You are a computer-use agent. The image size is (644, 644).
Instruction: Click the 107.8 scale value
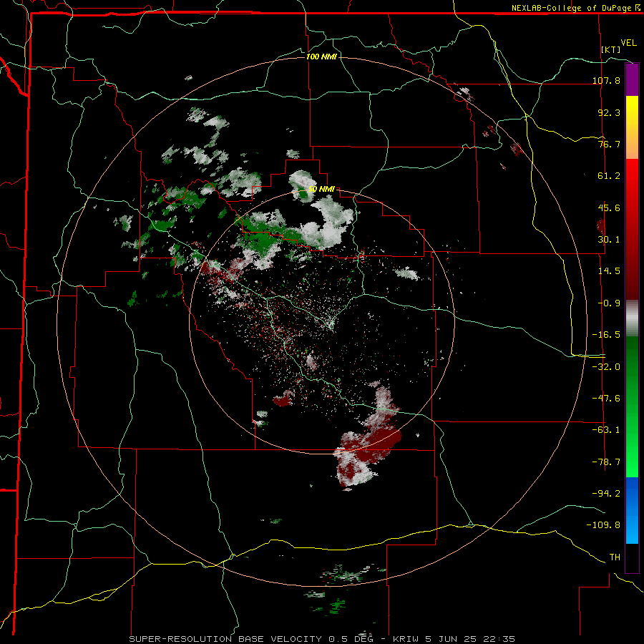pyautogui.click(x=606, y=80)
